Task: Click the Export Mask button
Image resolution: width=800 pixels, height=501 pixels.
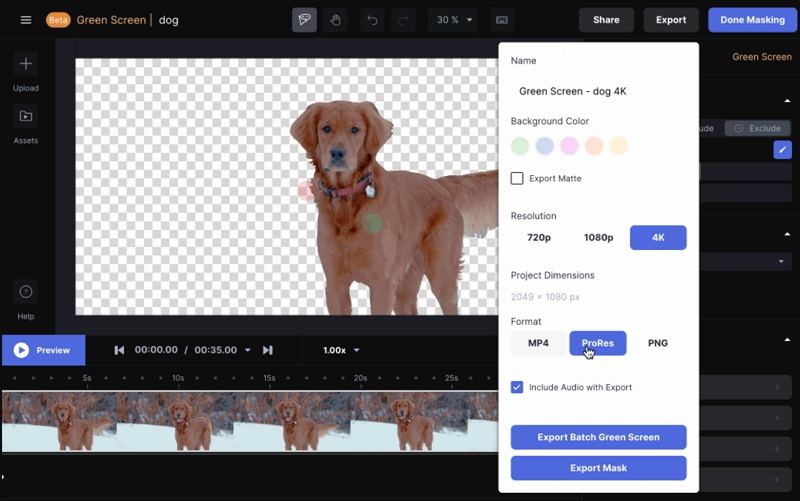Action: 598,468
